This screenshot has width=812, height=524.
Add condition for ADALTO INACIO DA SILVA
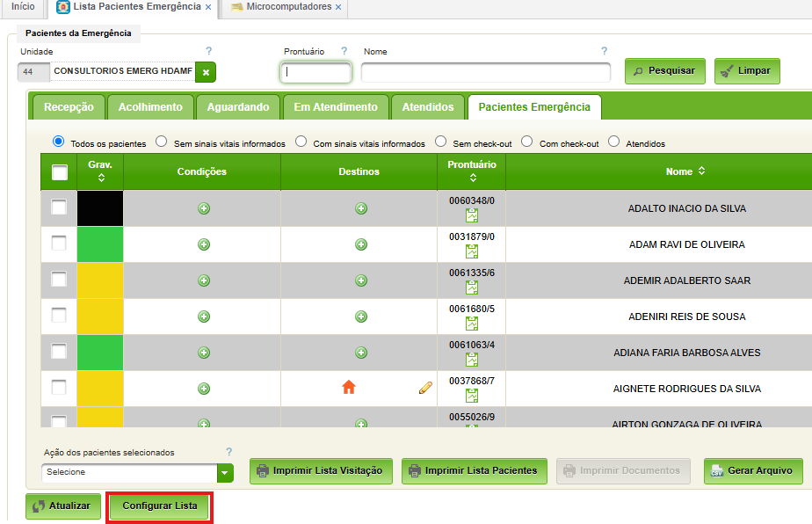(x=204, y=208)
